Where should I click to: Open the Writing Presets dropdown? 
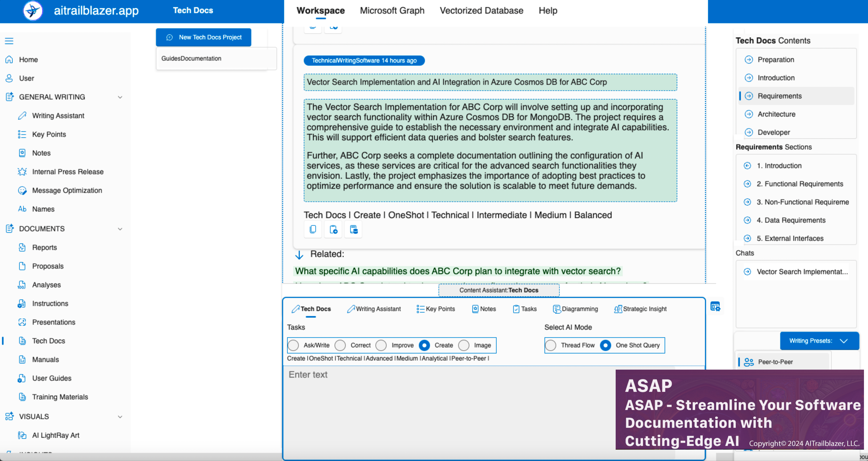(819, 341)
